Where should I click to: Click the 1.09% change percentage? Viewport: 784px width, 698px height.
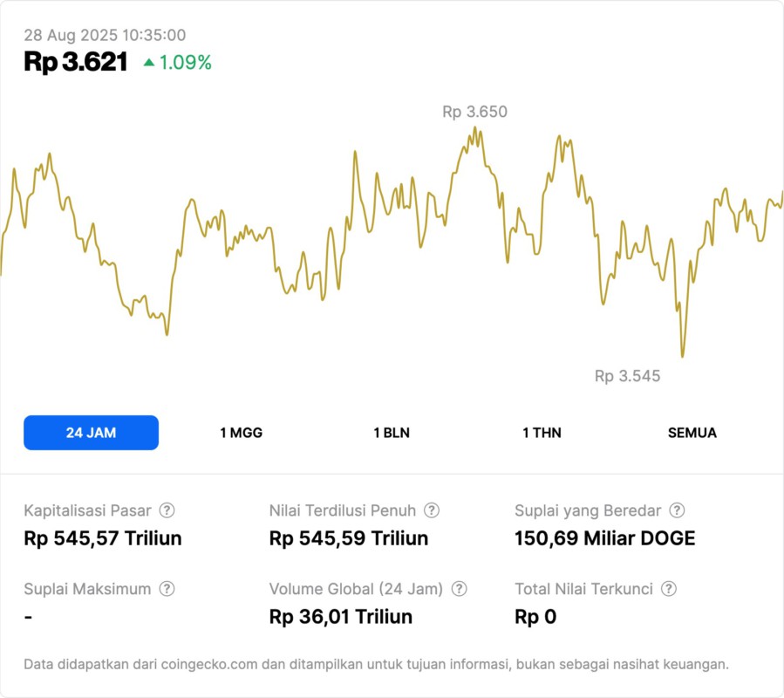[x=185, y=63]
